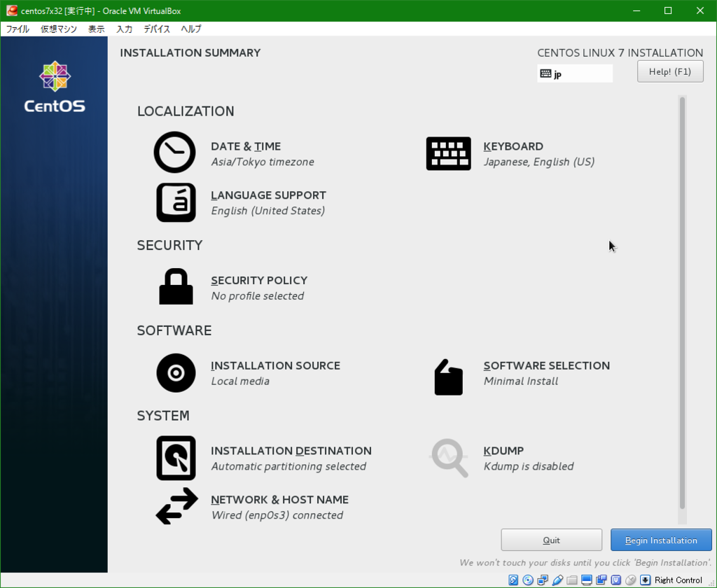Click 'Wired (enp0s3) connected' text
This screenshot has width=717, height=588.
click(x=277, y=515)
